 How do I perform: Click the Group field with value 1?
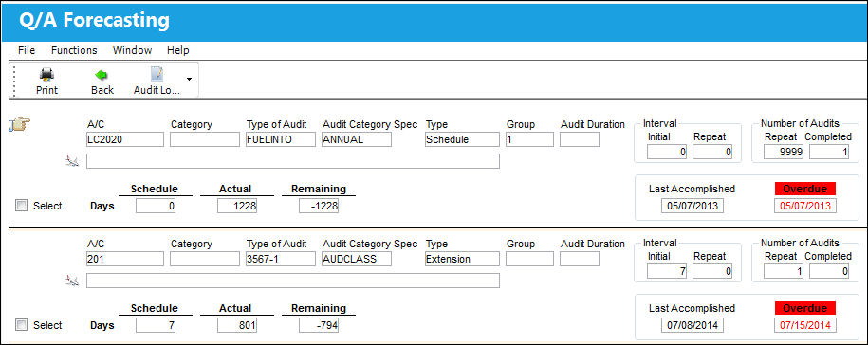tap(529, 139)
